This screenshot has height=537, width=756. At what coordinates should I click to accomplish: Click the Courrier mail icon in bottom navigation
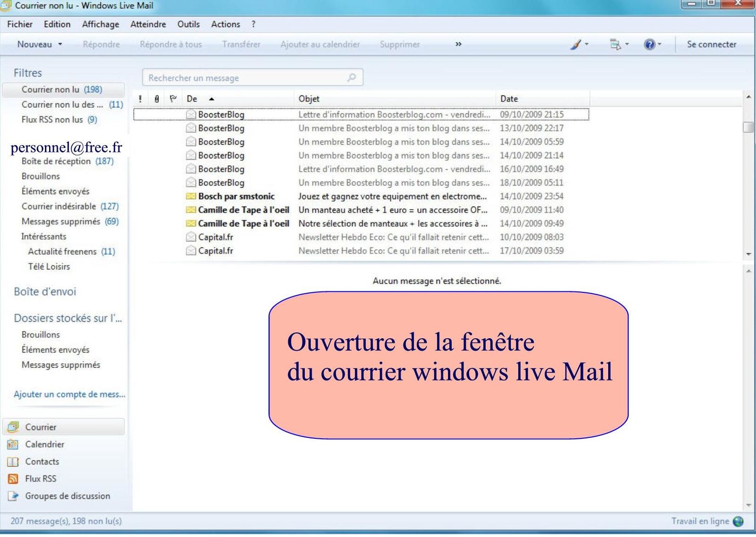point(13,427)
